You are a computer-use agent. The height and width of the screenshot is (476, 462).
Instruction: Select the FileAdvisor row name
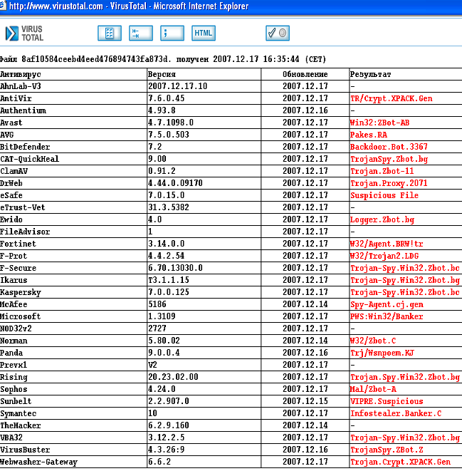(x=25, y=232)
